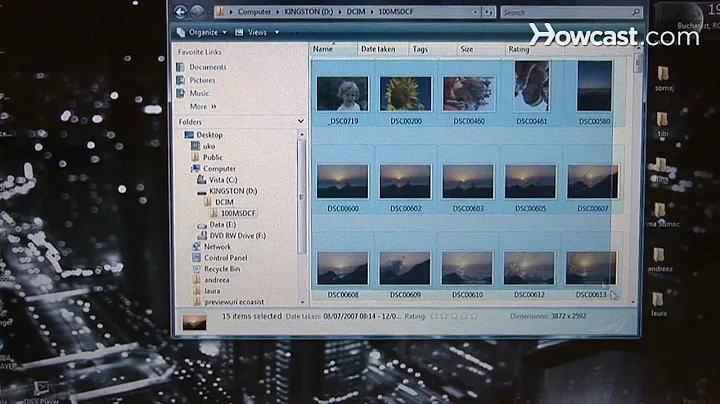Click the file list scroll down arrow

(633, 302)
